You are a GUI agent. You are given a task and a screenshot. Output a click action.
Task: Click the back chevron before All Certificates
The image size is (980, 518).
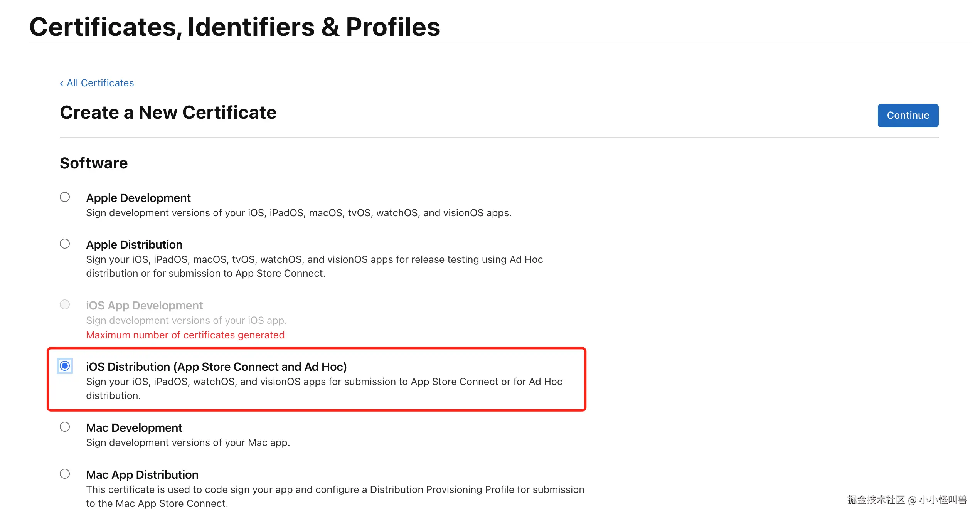click(x=62, y=83)
